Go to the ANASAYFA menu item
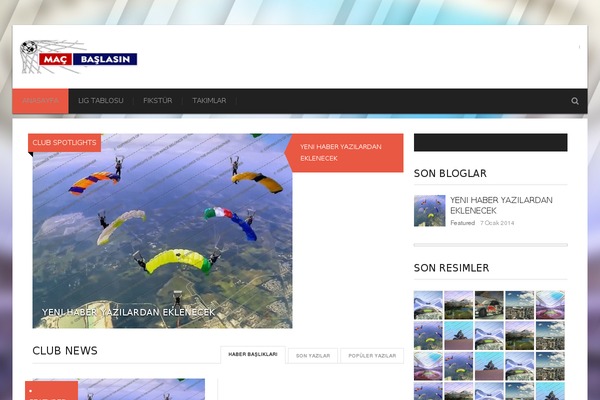 pos(41,101)
